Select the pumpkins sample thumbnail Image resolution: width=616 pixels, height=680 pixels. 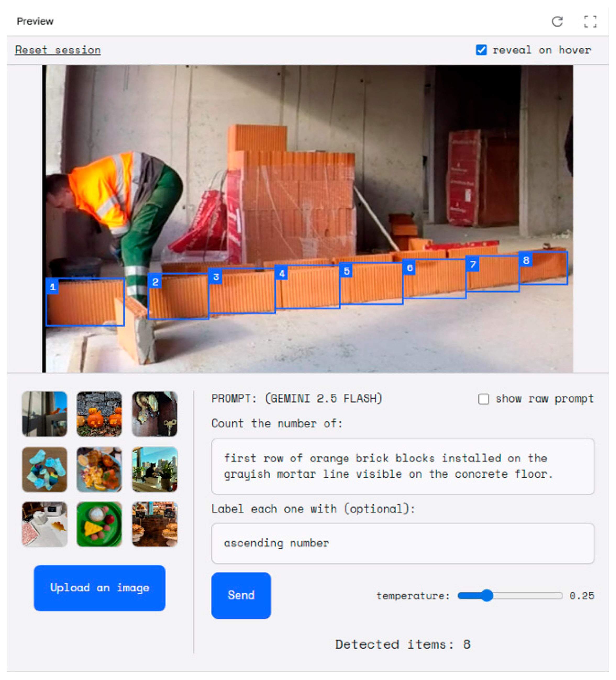(99, 414)
